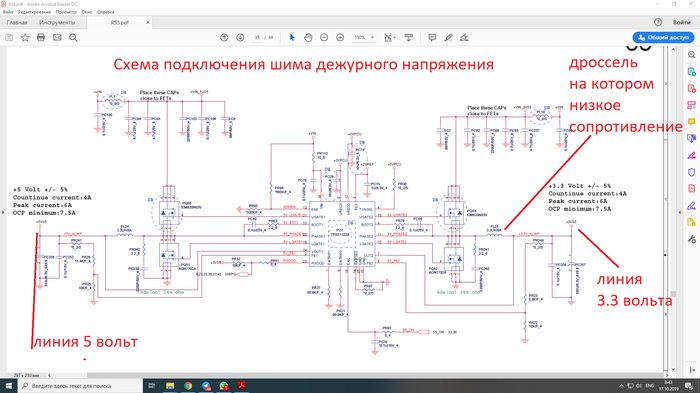Click the Общий доступ share button
700x393 pixels.
pos(663,38)
